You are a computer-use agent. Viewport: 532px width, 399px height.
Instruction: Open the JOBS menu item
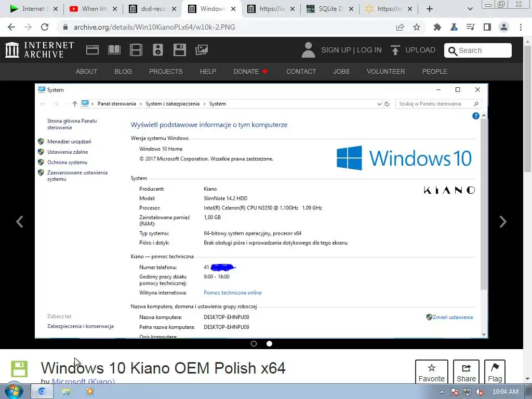pyautogui.click(x=341, y=72)
